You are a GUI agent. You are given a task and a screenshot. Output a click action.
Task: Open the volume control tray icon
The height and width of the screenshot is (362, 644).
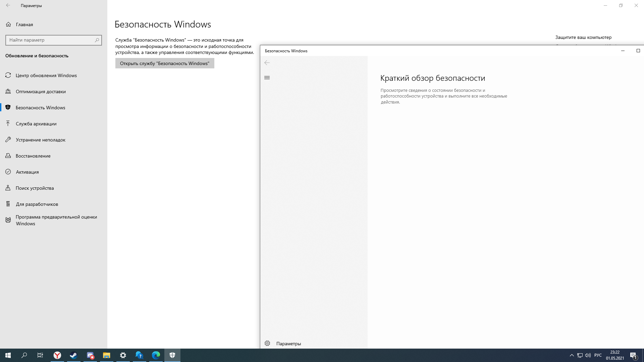coord(588,355)
